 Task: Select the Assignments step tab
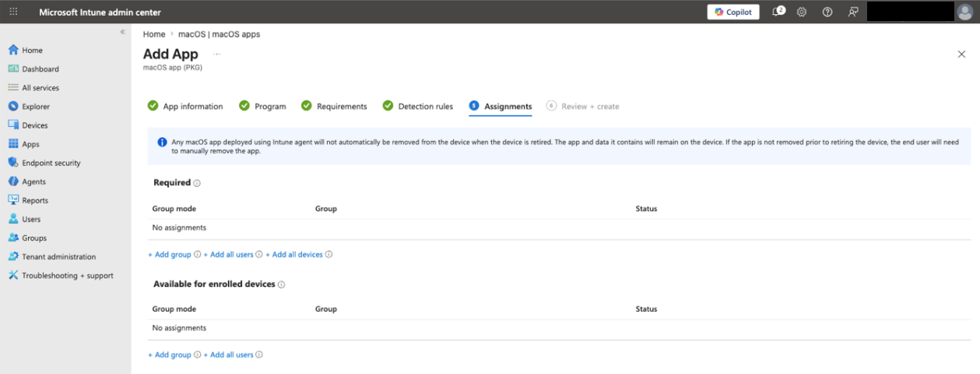click(501, 106)
